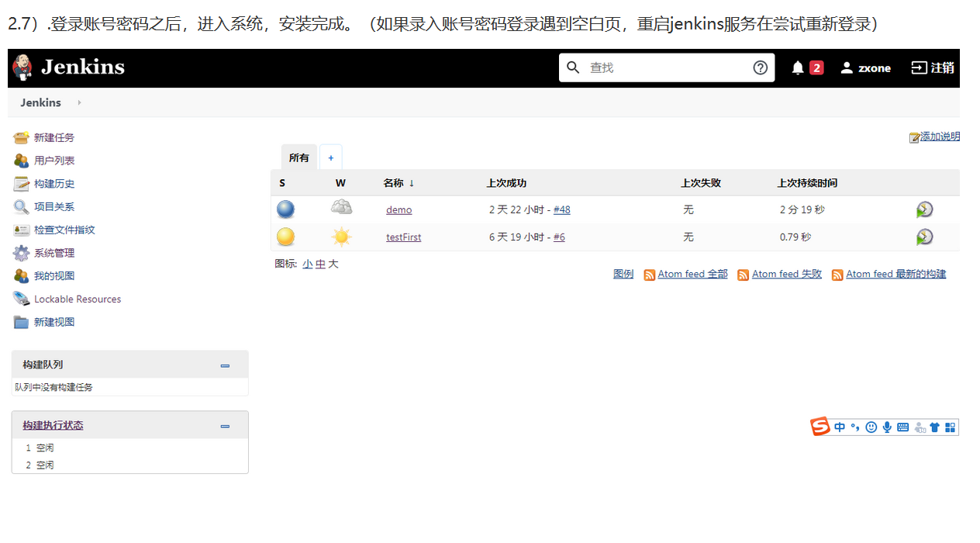Open 构建历史 in the sidebar
This screenshot has height=543, width=980.
click(54, 184)
